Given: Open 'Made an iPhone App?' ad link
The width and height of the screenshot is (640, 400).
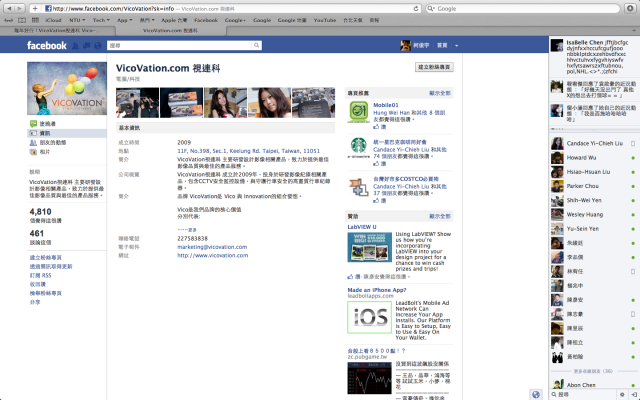Looking at the screenshot, I should click(x=377, y=290).
